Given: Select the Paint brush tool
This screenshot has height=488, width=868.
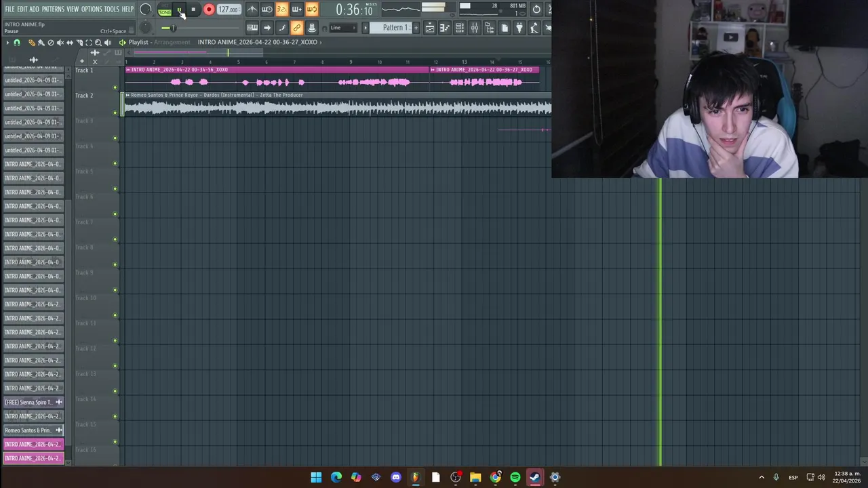Looking at the screenshot, I should (41, 43).
